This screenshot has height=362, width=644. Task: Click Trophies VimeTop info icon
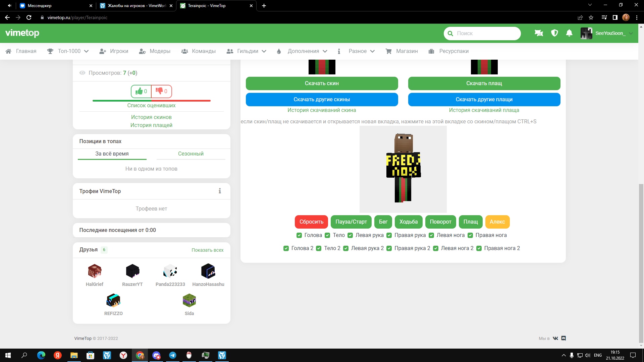pos(220,191)
